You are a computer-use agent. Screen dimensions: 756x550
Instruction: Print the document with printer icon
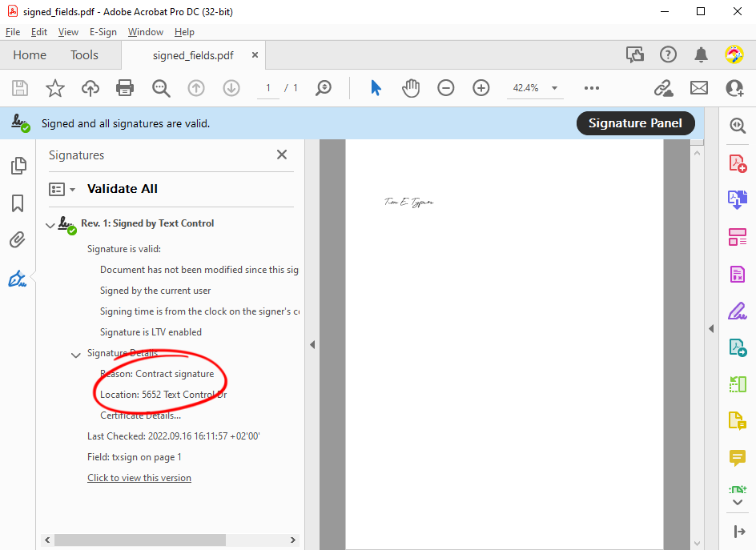[125, 88]
